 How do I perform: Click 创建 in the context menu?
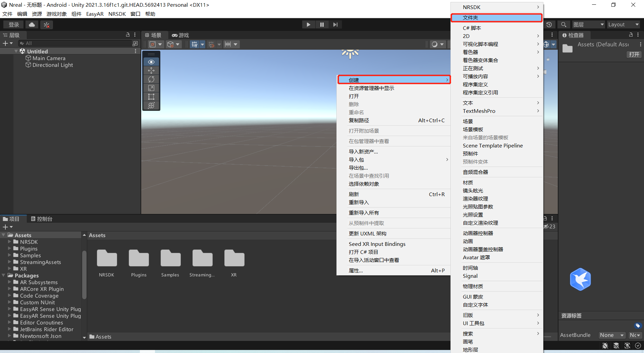coord(394,80)
